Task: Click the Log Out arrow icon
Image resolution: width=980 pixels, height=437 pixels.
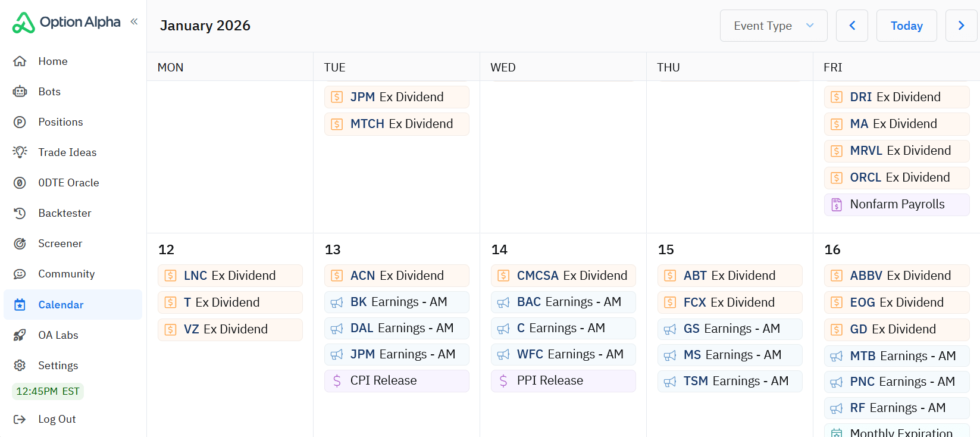Action: tap(20, 419)
